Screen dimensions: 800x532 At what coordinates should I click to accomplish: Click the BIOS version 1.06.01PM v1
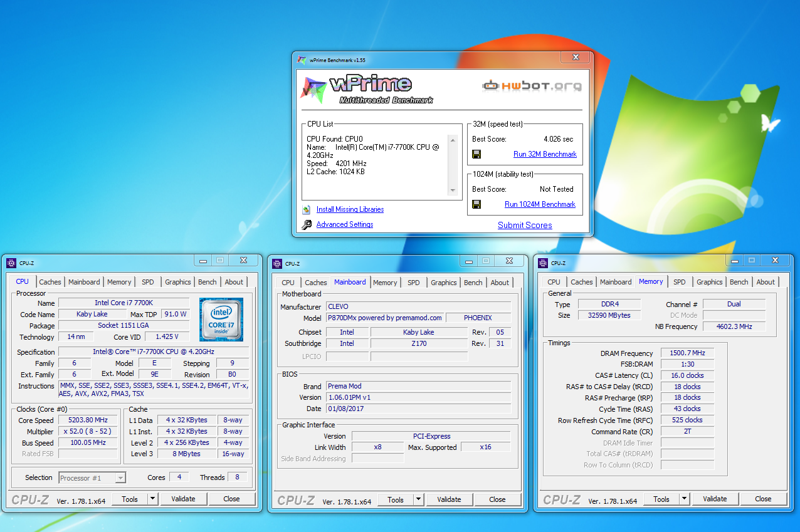point(418,397)
